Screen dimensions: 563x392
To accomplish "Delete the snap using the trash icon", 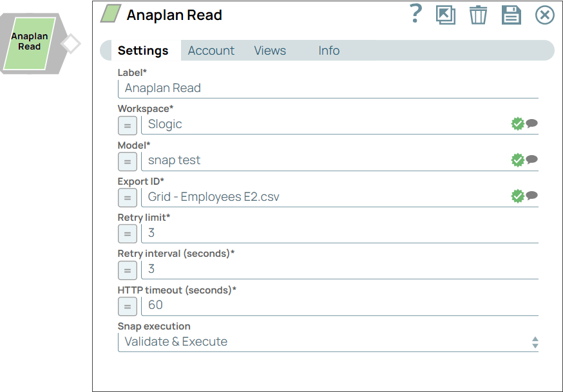I will pyautogui.click(x=478, y=14).
